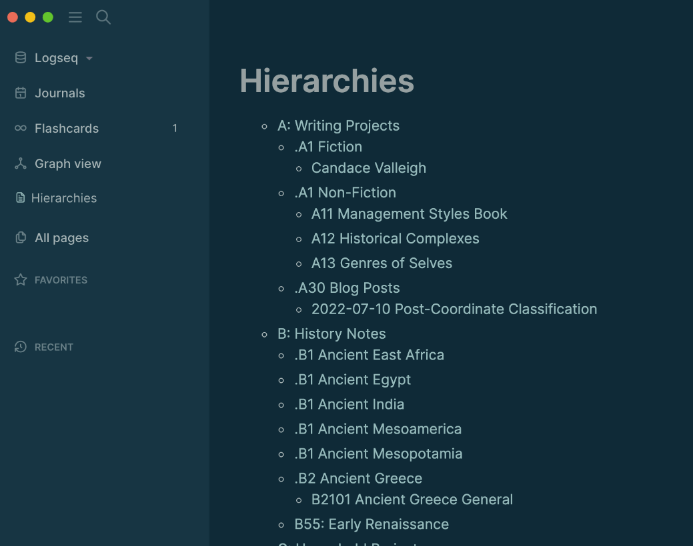Click the Graph view icon
The height and width of the screenshot is (546, 693).
point(20,164)
